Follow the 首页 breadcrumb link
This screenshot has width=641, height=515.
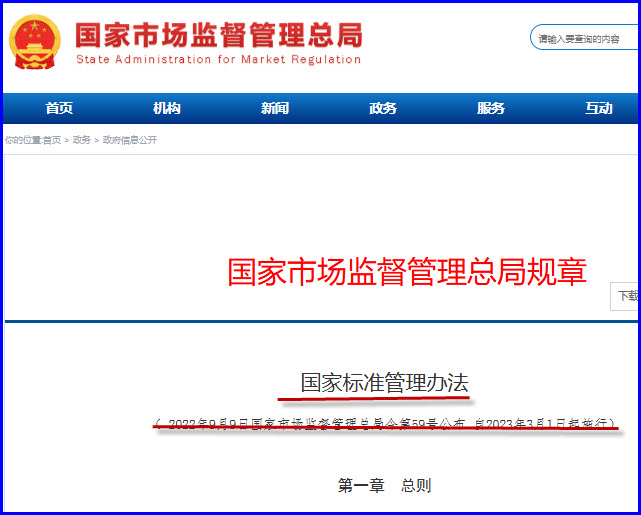[x=52, y=140]
